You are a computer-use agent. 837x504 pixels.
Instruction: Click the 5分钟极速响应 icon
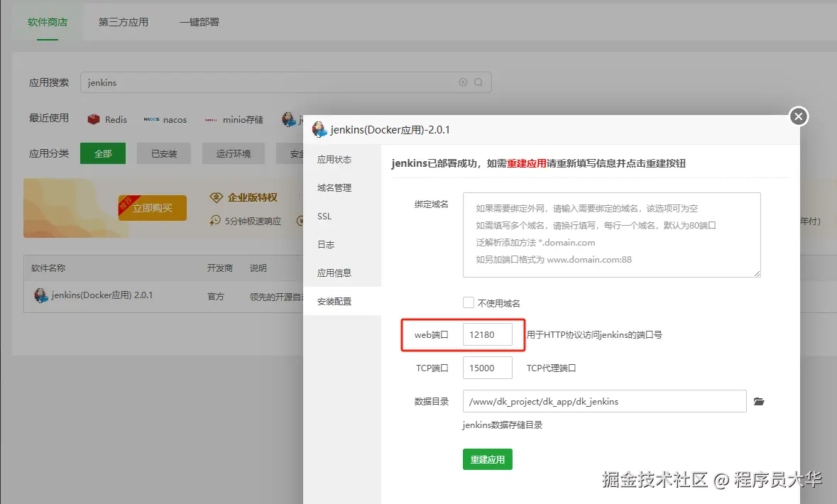215,221
